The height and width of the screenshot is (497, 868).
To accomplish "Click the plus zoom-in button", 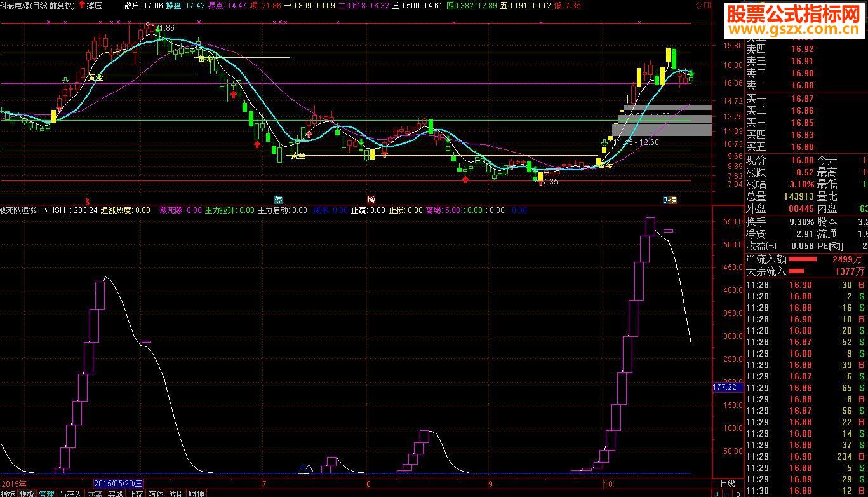I will [718, 493].
